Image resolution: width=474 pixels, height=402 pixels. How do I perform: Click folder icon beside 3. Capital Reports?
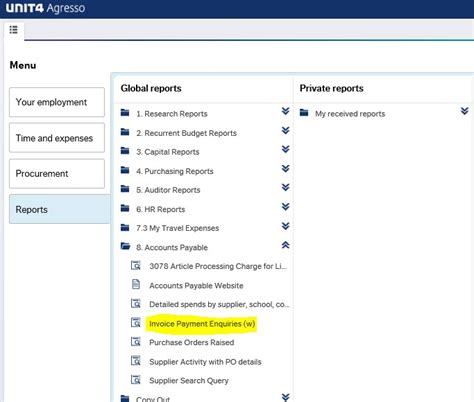125,151
